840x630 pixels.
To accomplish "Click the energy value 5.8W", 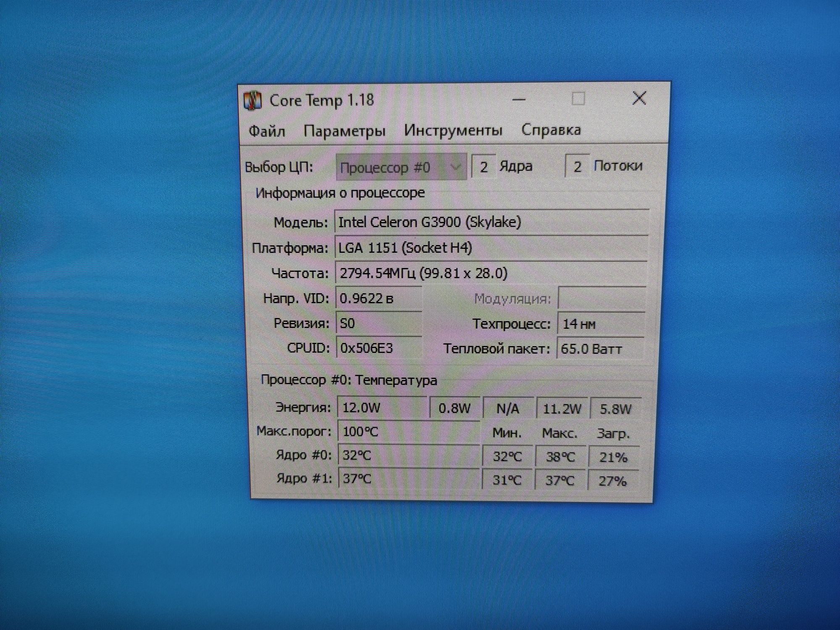I will [x=615, y=409].
